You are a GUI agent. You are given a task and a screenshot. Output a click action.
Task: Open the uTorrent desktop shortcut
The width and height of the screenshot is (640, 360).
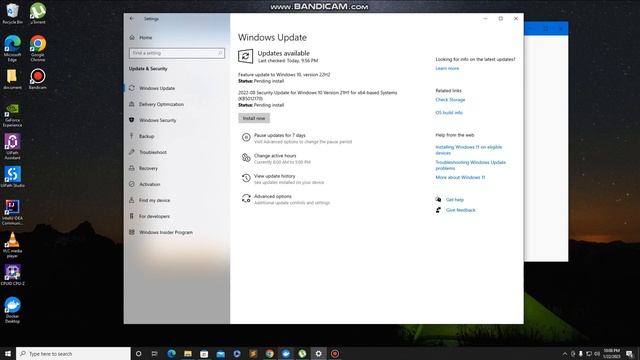38,13
